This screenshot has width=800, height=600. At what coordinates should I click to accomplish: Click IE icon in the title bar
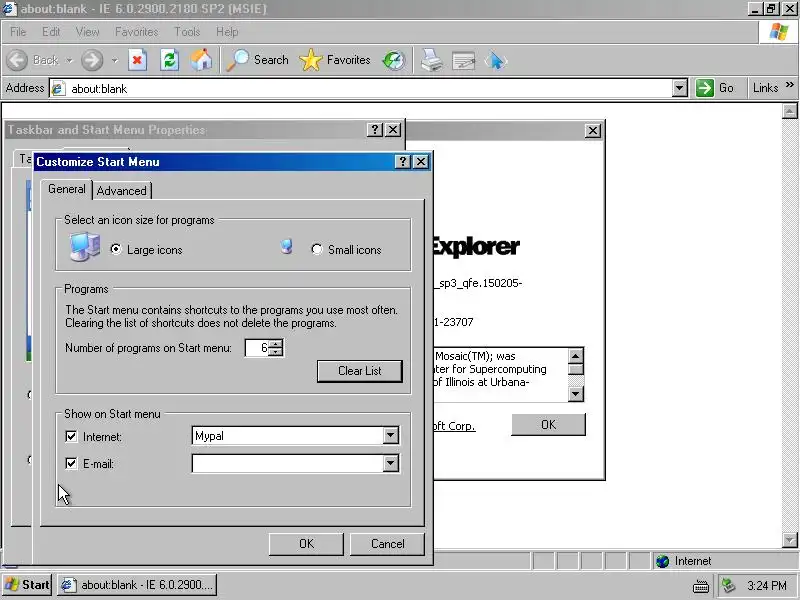tap(10, 9)
